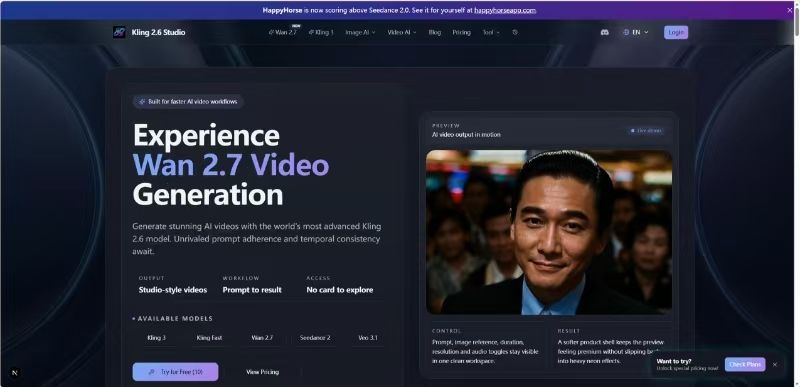This screenshot has height=387, width=800.
Task: Click 'Built for faster AI video workflows' badge
Action: point(188,101)
